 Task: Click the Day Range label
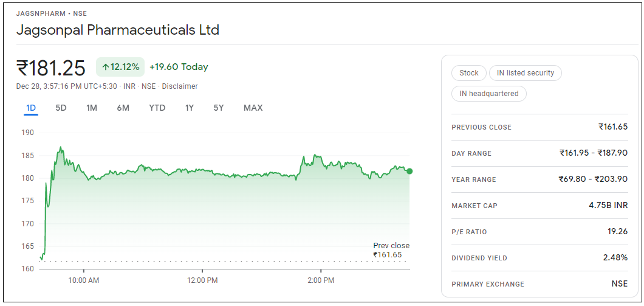tap(471, 153)
